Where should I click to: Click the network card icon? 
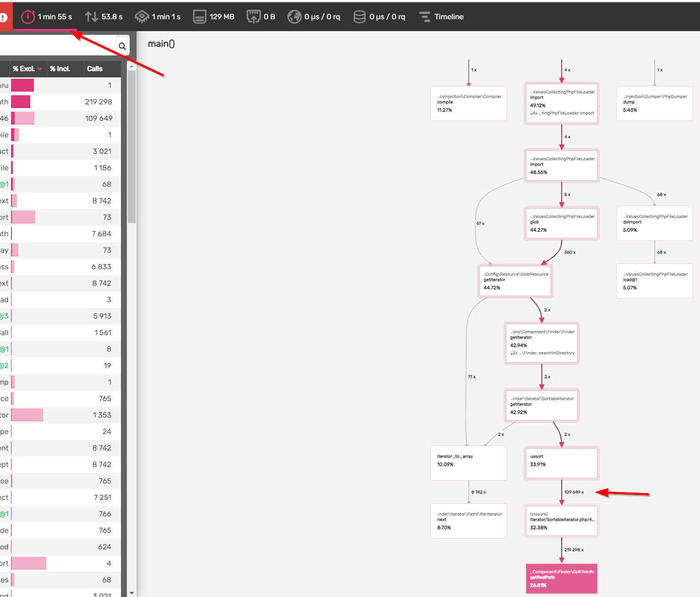click(253, 17)
